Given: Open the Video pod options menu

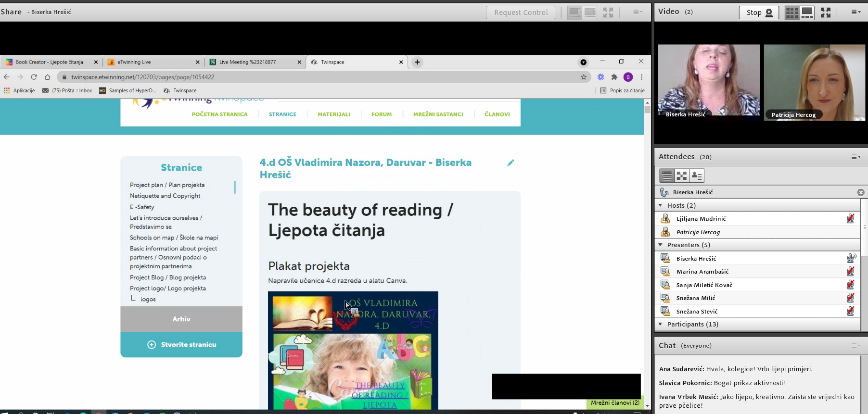Looking at the screenshot, I should [x=856, y=12].
